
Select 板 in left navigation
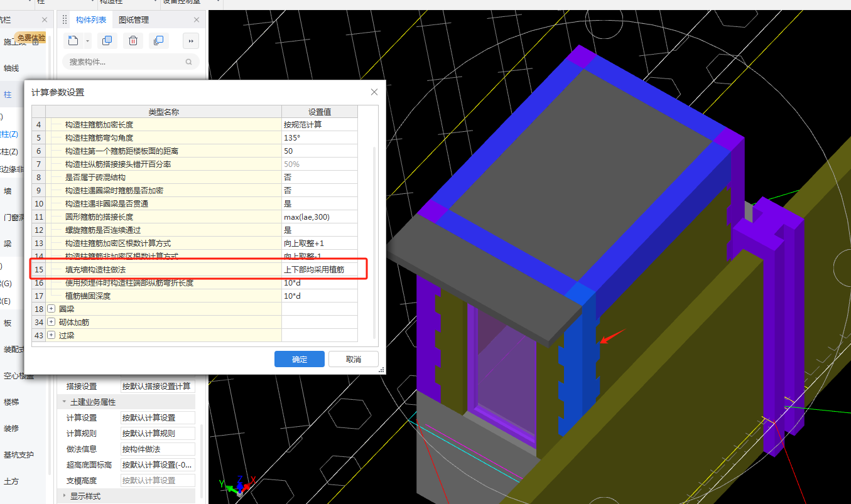coord(8,323)
